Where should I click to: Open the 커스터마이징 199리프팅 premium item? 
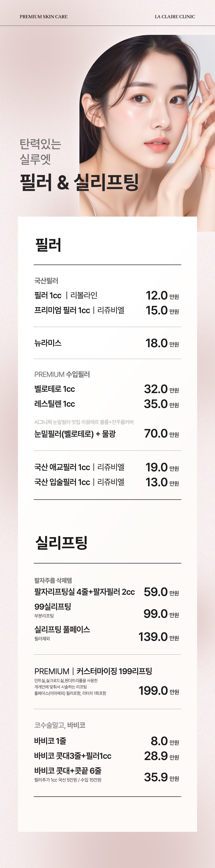point(114,671)
